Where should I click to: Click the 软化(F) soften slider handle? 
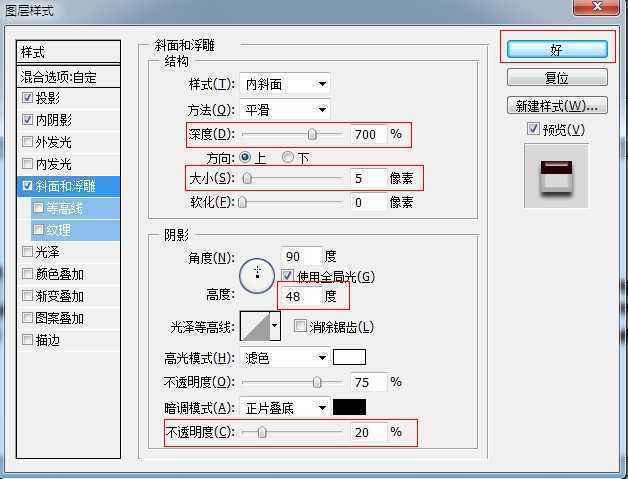(242, 202)
